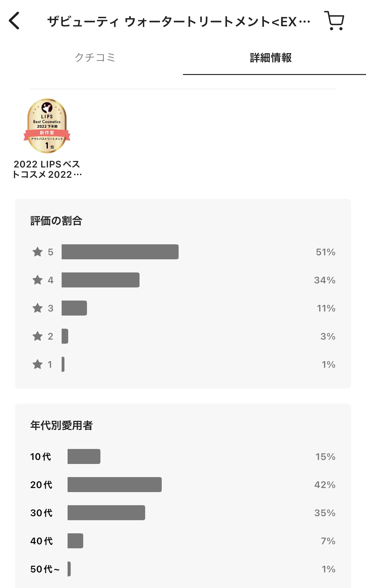
Task: Click the 20代 age group bar
Action: pos(114,485)
